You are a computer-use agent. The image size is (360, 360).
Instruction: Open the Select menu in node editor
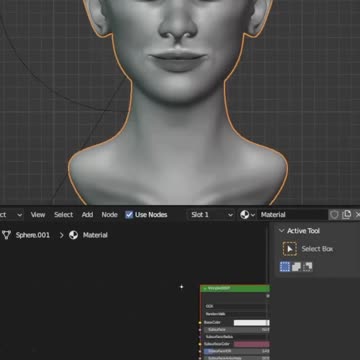pyautogui.click(x=63, y=215)
